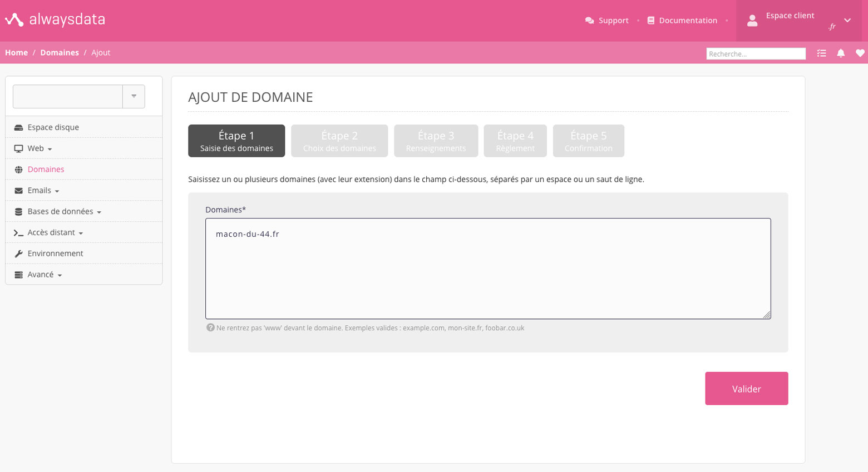Click inside the Domaines textarea
The height and width of the screenshot is (472, 868).
coord(488,269)
